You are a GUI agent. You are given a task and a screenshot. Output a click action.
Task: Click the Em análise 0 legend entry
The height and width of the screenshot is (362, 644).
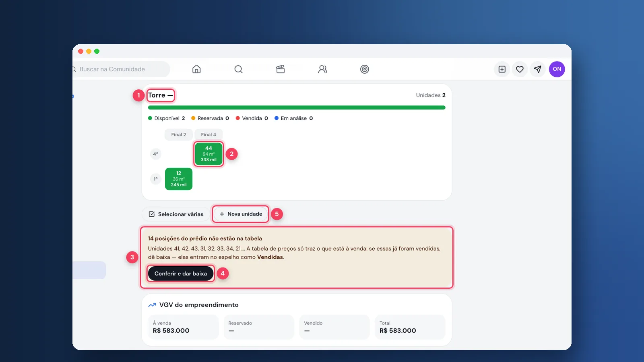pyautogui.click(x=294, y=118)
